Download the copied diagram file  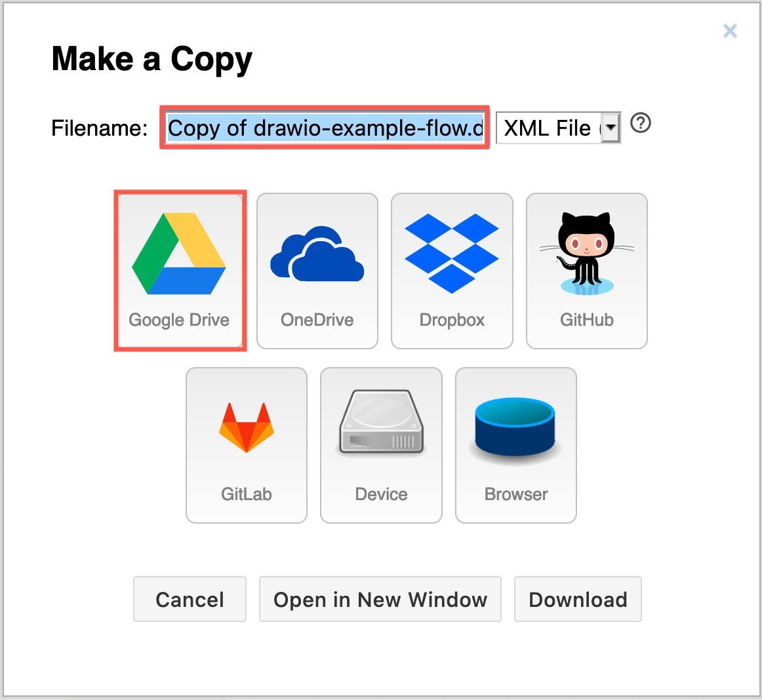(578, 598)
